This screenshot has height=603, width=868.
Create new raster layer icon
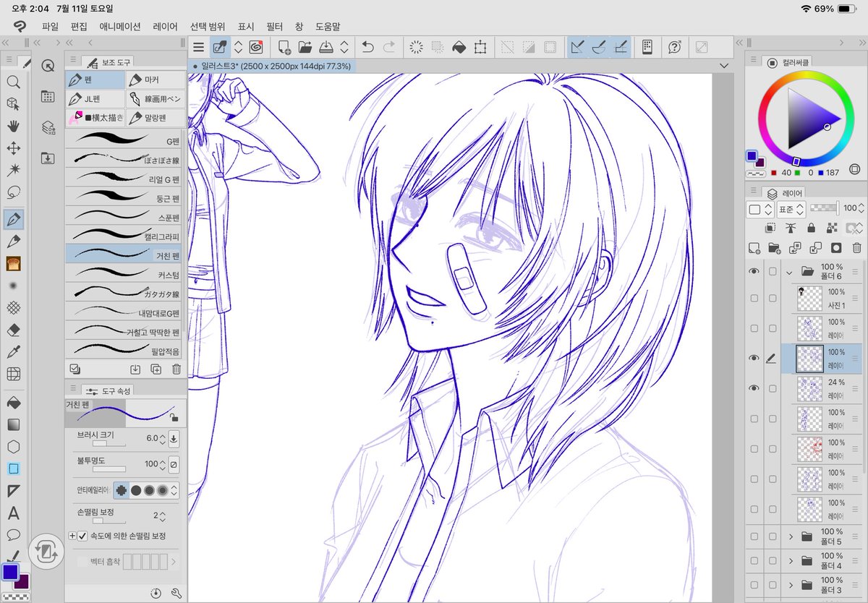pyautogui.click(x=754, y=247)
